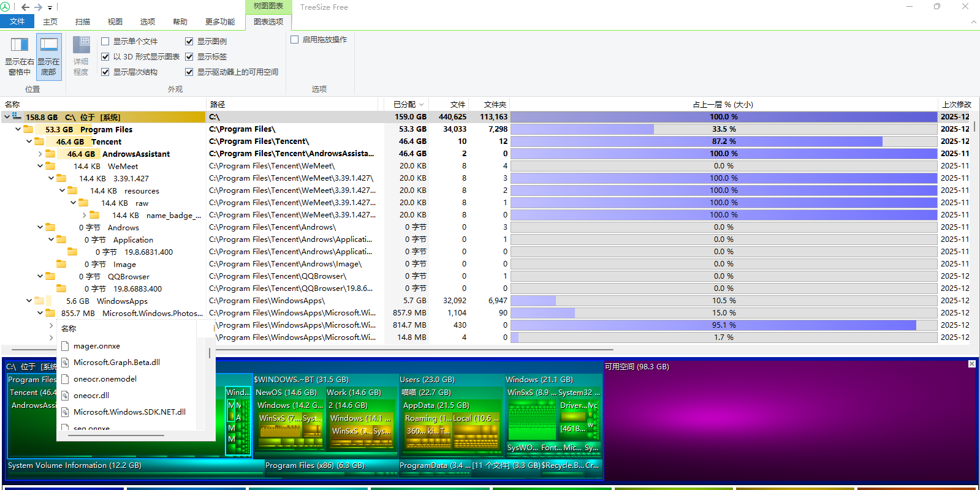Click the oneocr.dll file icon
The image size is (980, 490).
point(65,396)
